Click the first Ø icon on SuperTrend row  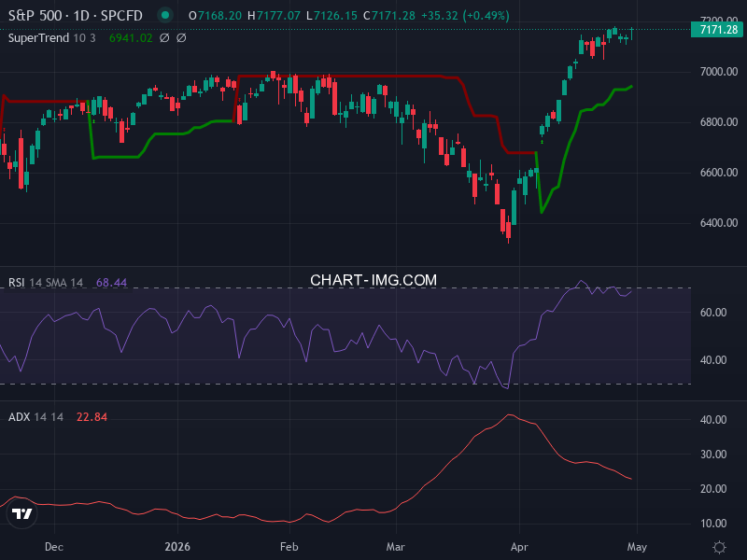(x=164, y=38)
